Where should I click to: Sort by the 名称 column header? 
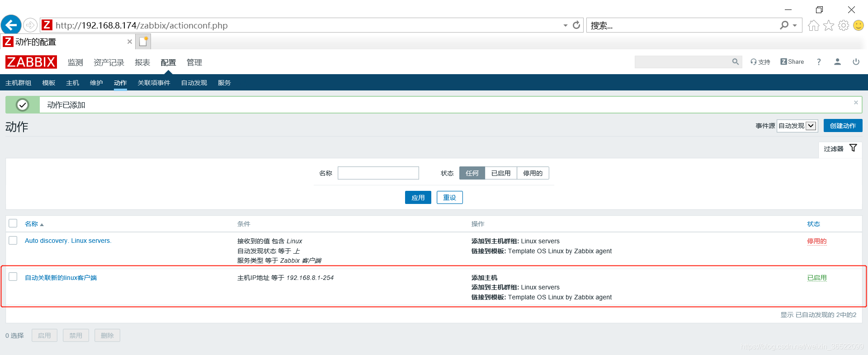coord(34,224)
